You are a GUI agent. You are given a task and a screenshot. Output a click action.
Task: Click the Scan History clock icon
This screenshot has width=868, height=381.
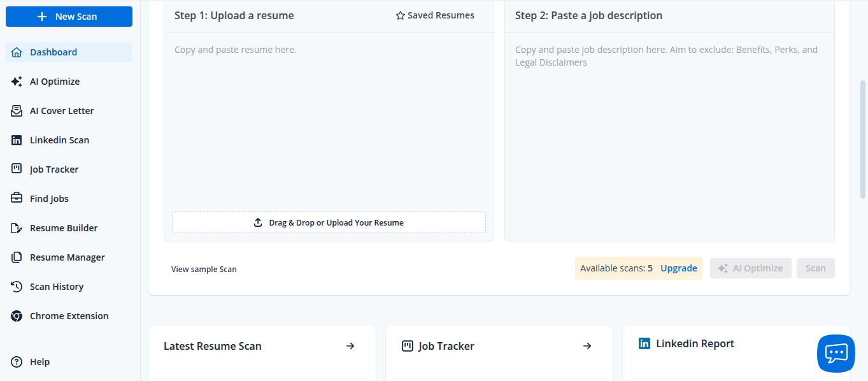(17, 287)
